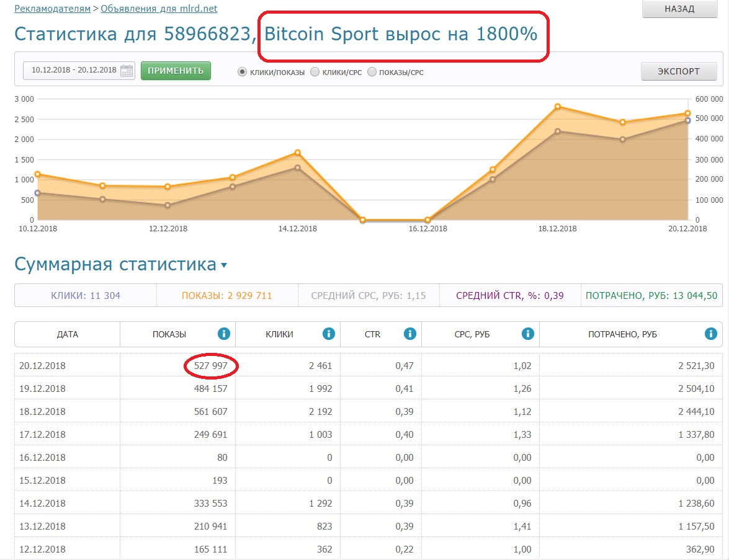The width and height of the screenshot is (729, 560).
Task: Click the КЛИКИ: 11 304 summary cell
Action: tap(86, 296)
